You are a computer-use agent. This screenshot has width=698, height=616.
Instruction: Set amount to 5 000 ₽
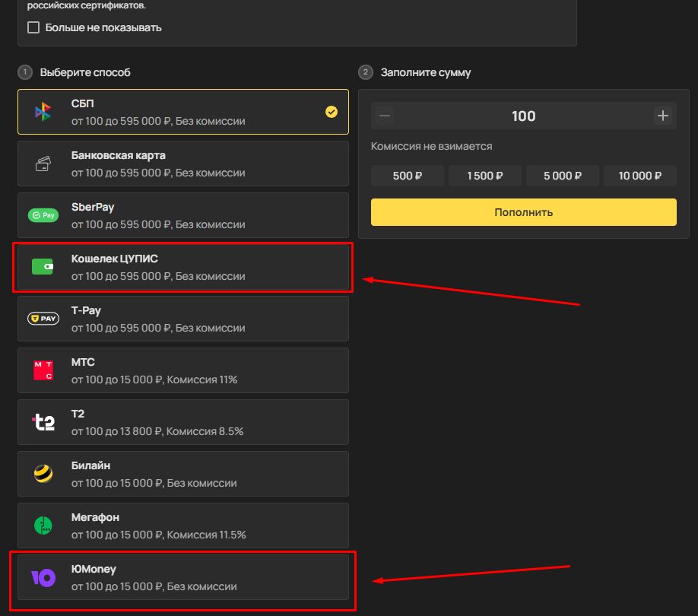pos(562,176)
